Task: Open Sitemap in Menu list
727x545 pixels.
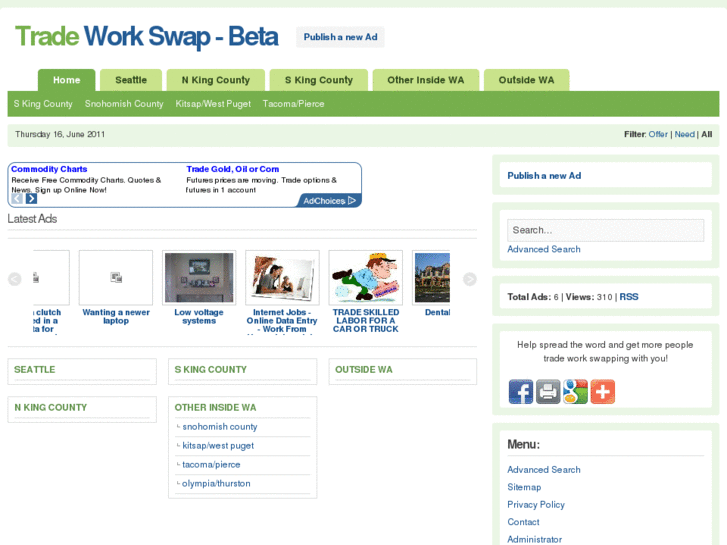Action: [x=524, y=487]
